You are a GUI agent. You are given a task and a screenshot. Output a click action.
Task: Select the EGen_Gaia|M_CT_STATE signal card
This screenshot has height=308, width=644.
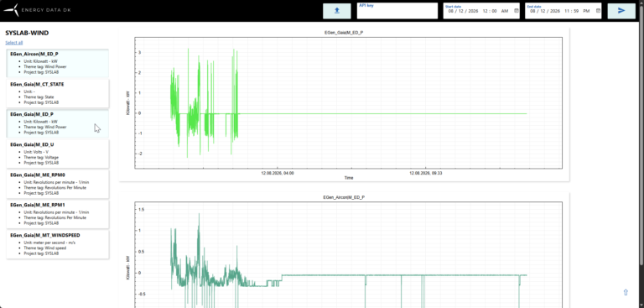point(58,94)
